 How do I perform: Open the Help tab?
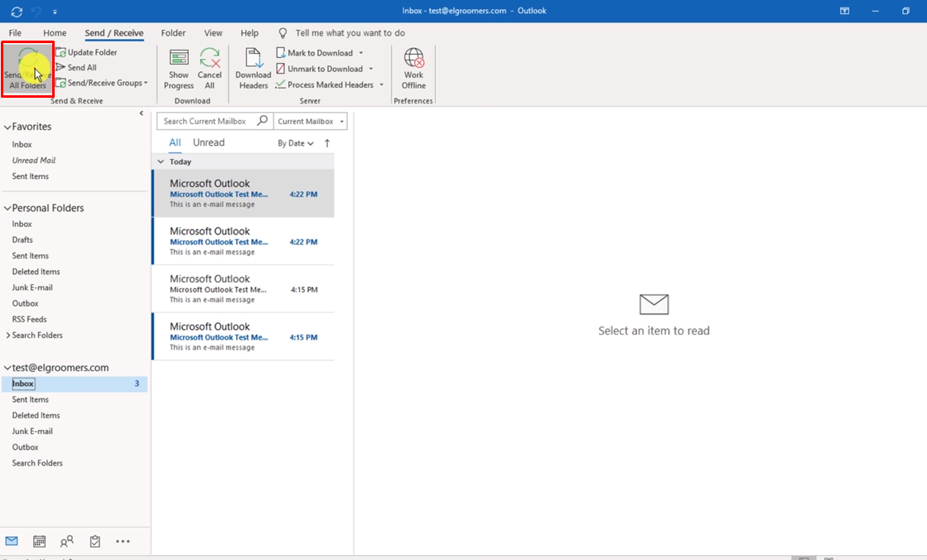tap(249, 33)
